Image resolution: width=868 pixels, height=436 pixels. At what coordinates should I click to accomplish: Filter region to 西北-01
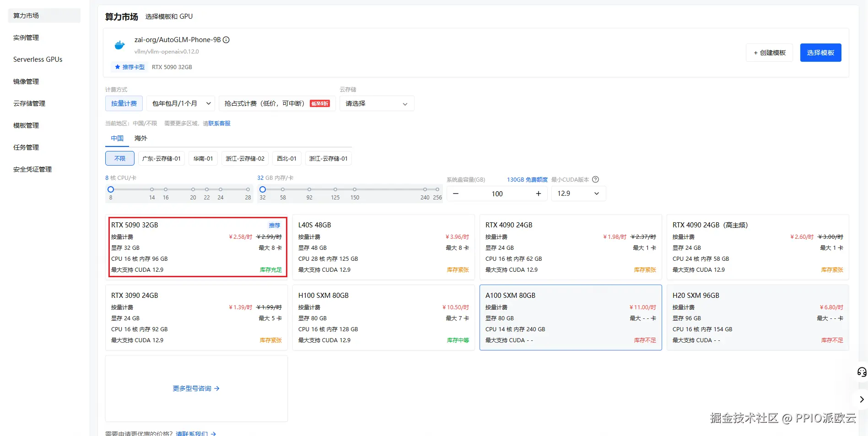click(x=287, y=158)
